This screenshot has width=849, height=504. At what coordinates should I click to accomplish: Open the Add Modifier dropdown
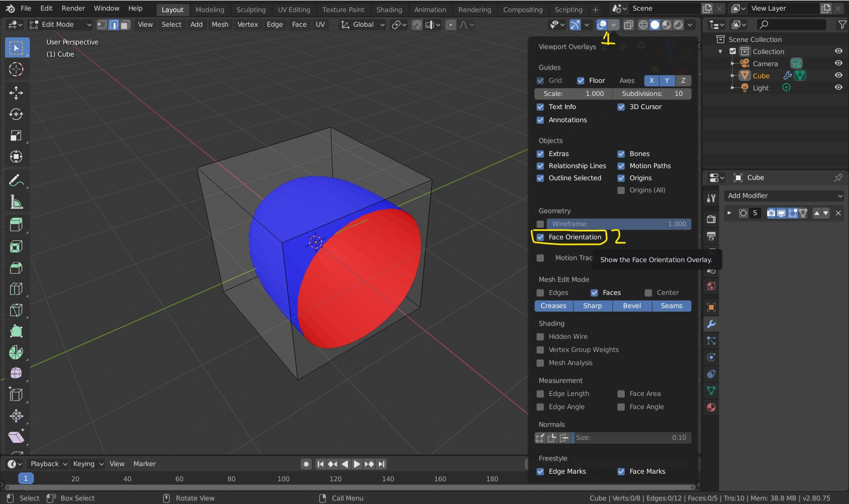[x=784, y=196]
